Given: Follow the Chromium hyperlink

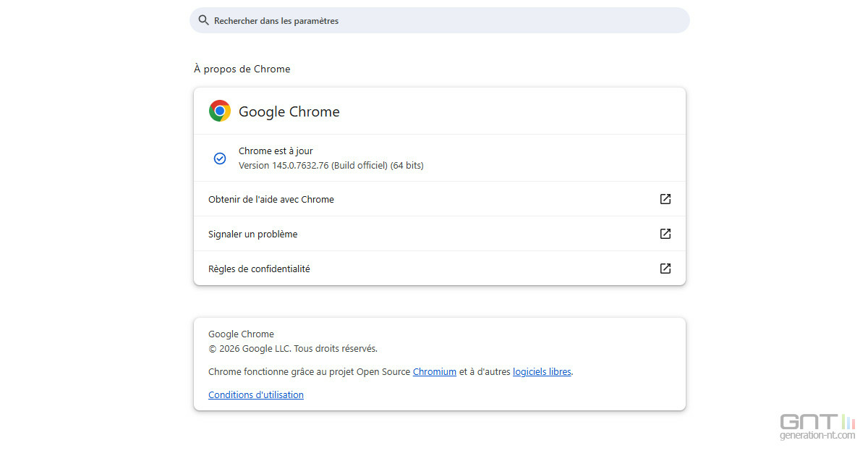Looking at the screenshot, I should pyautogui.click(x=434, y=371).
